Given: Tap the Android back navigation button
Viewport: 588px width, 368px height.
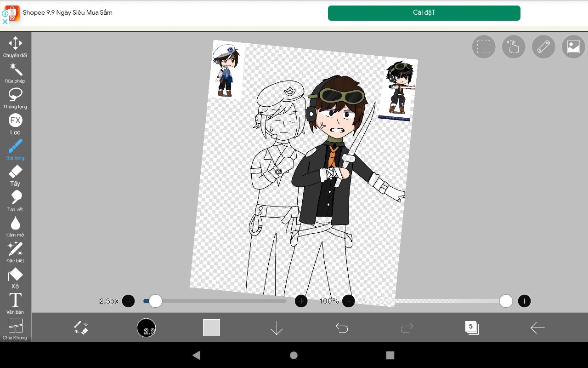Looking at the screenshot, I should click(x=196, y=355).
